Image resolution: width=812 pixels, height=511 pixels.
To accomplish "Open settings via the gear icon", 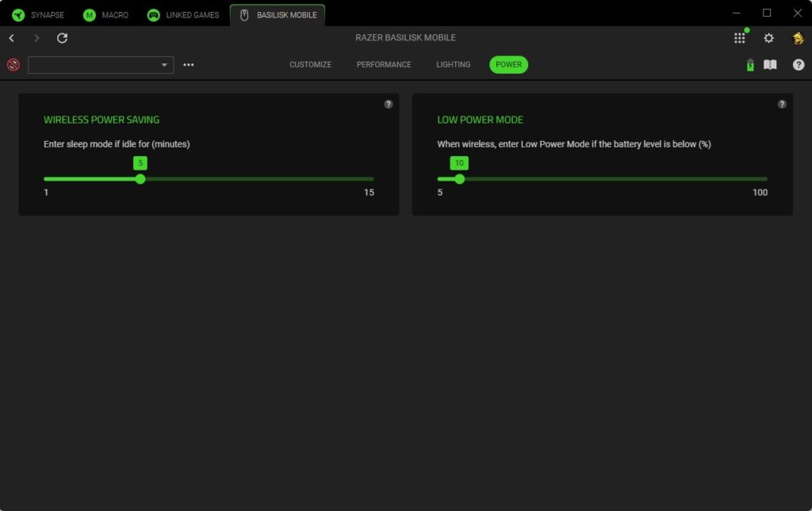I will click(768, 38).
